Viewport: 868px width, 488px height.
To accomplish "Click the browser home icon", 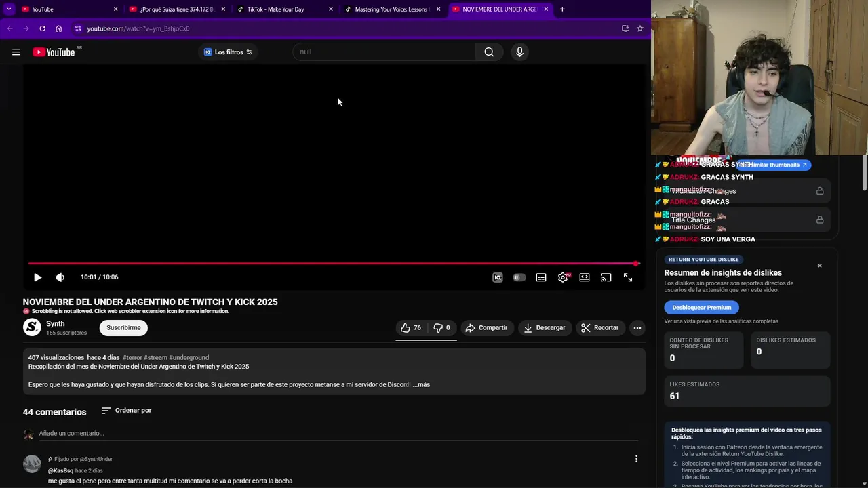I will [x=59, y=28].
